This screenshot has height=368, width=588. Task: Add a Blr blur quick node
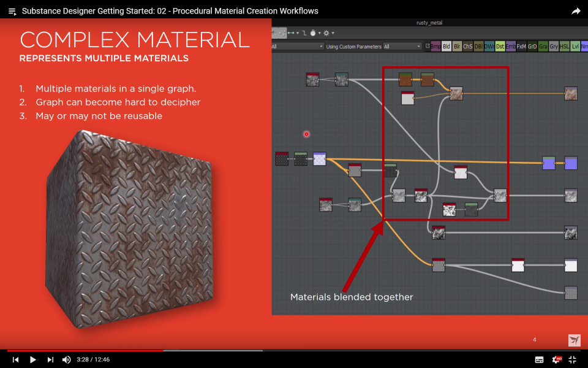tap(457, 47)
